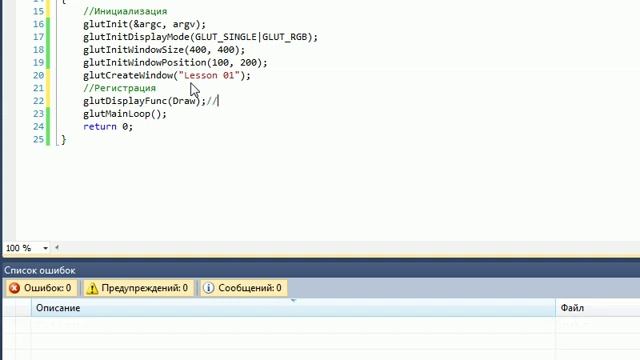This screenshot has height=360, width=640.
Task: Click glutDisplayFunc(Draw); on line 22
Action: [x=144, y=101]
